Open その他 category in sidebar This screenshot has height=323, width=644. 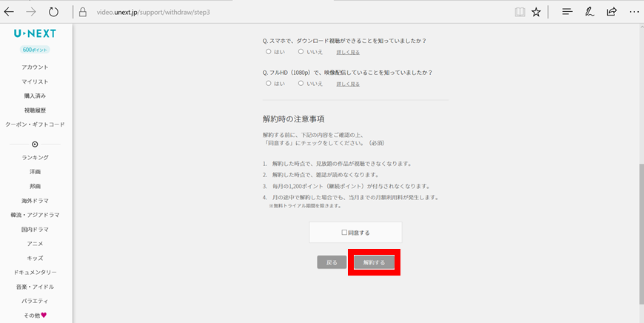pyautogui.click(x=35, y=315)
